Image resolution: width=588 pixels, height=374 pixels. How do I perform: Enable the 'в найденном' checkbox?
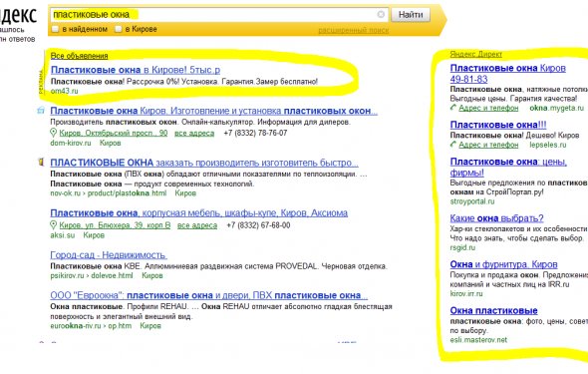[55, 29]
